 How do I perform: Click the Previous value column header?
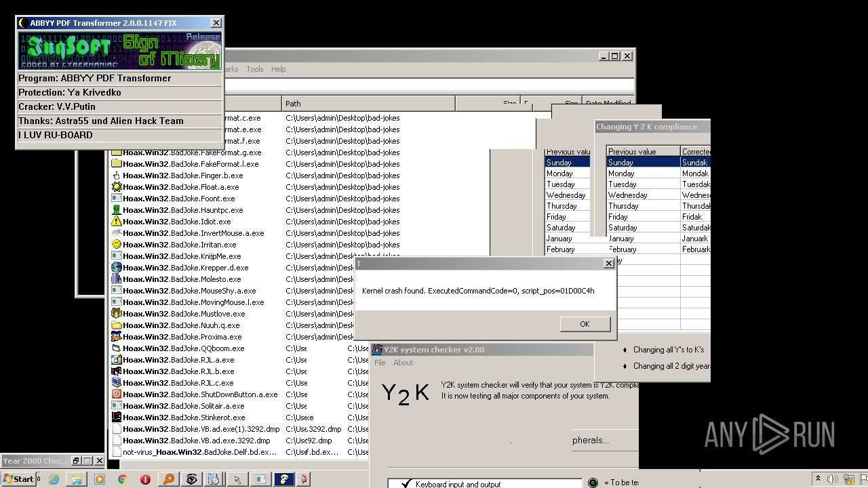[644, 151]
